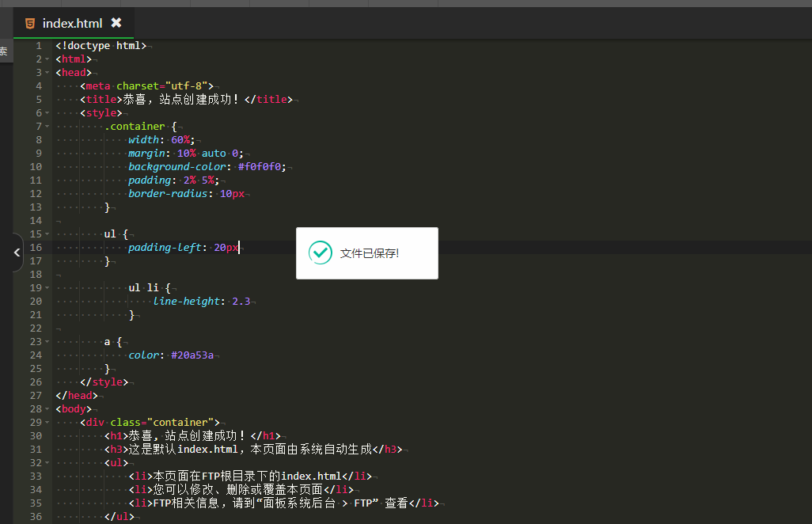Click the div class="container" line
The height and width of the screenshot is (524, 812).
(x=150, y=423)
